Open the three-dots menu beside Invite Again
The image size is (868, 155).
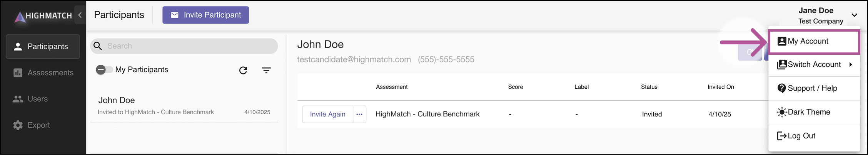pyautogui.click(x=359, y=114)
